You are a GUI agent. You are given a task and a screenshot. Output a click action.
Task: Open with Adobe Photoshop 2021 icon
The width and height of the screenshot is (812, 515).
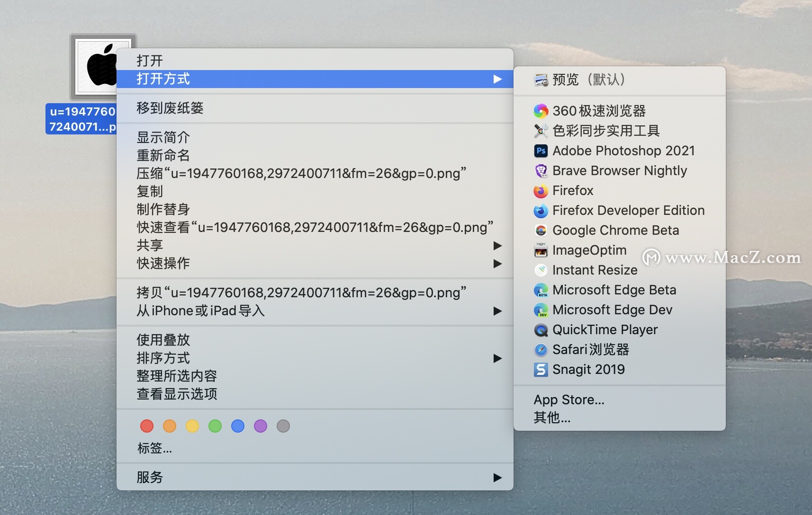[x=541, y=151]
